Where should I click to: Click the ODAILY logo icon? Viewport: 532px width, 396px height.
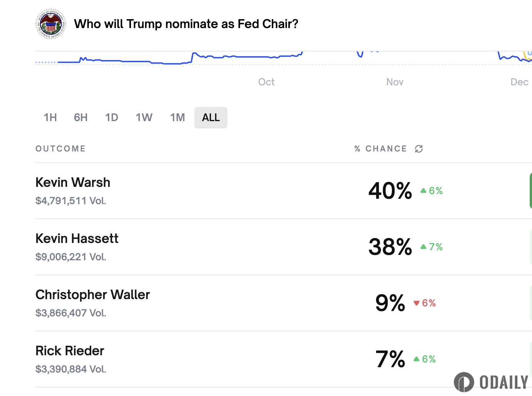pyautogui.click(x=464, y=382)
